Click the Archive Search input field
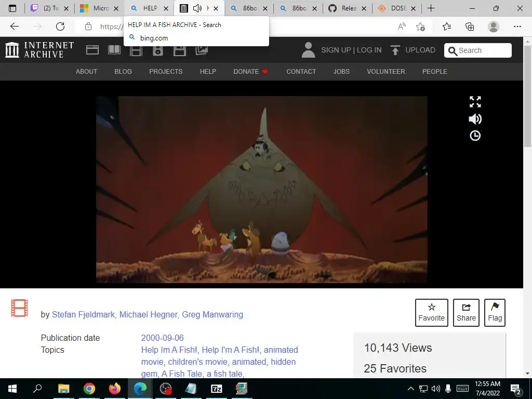The width and height of the screenshot is (532, 399). [x=478, y=50]
